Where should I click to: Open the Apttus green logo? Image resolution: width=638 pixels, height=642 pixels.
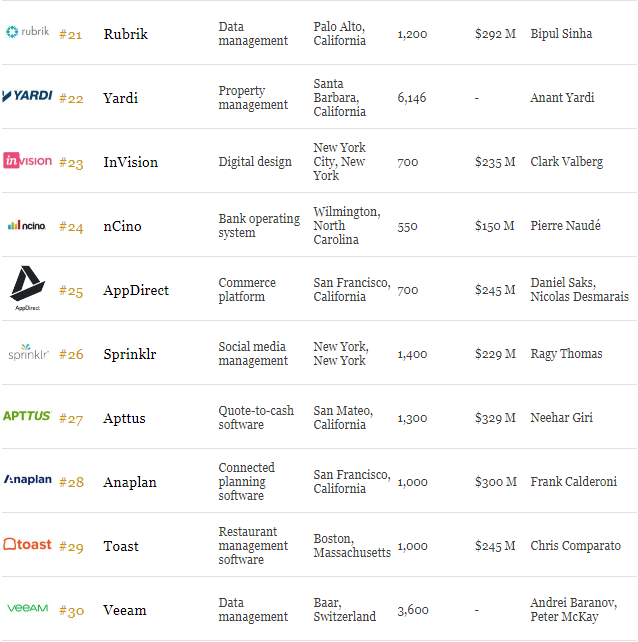[27, 416]
